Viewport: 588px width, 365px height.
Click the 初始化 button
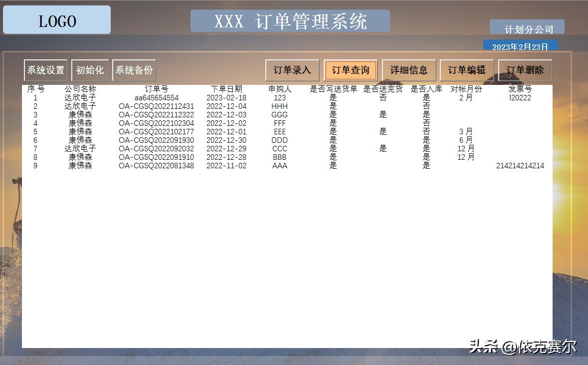coord(90,70)
